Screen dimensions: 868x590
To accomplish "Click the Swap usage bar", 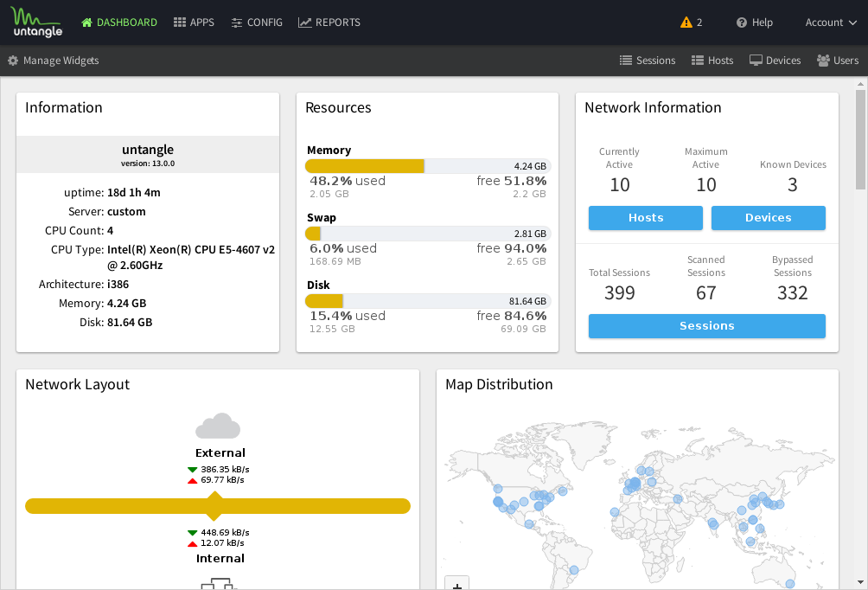I will tap(428, 234).
